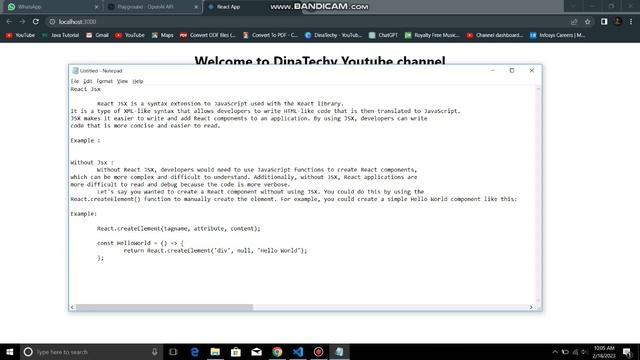Click the share page icon in address bar

point(574,22)
